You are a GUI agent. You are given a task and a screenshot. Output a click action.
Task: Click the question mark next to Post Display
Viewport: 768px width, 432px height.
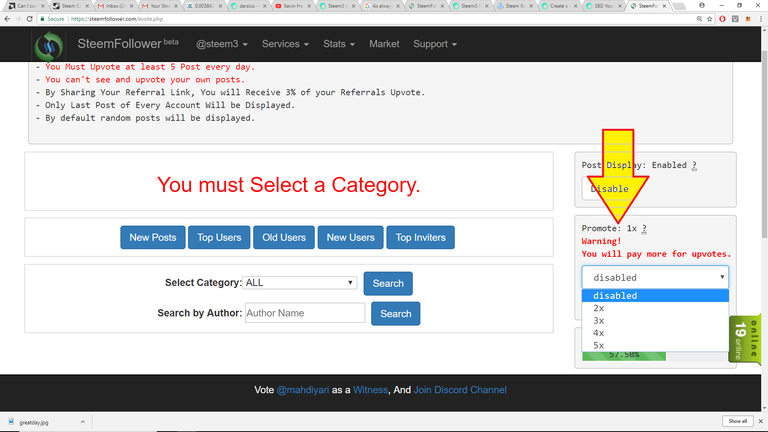694,165
